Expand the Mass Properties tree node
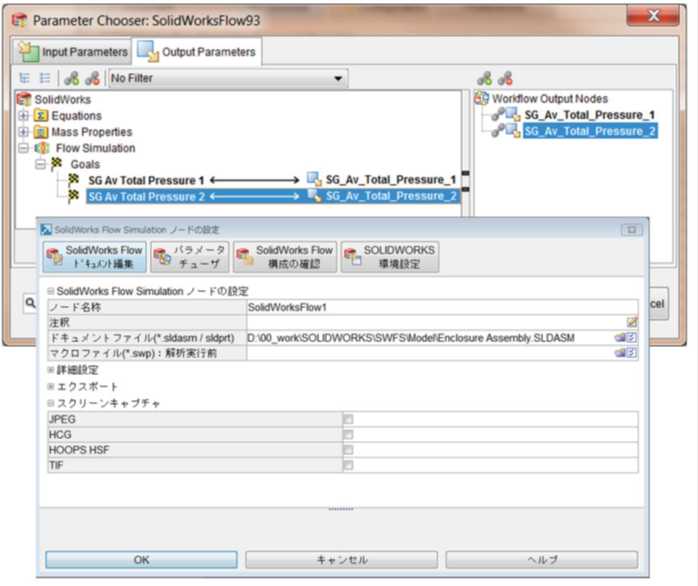The image size is (698, 586). click(x=24, y=132)
